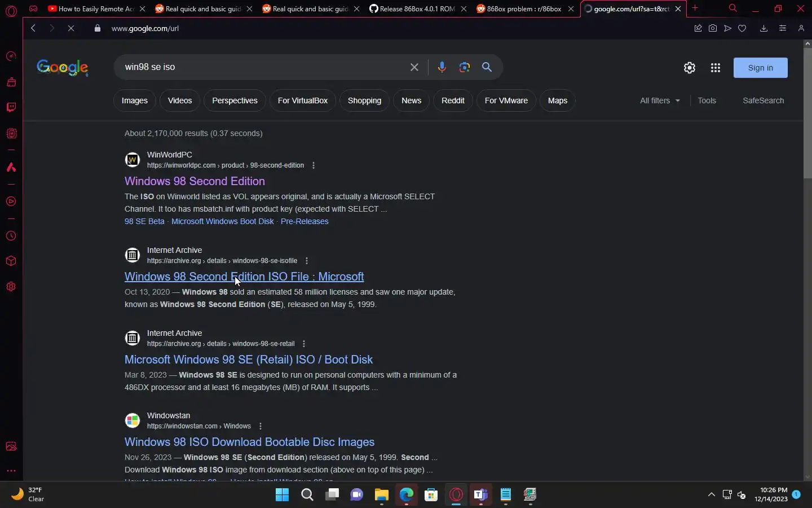Image resolution: width=812 pixels, height=508 pixels.
Task: Open Aria AI in sidebar
Action: (11, 168)
